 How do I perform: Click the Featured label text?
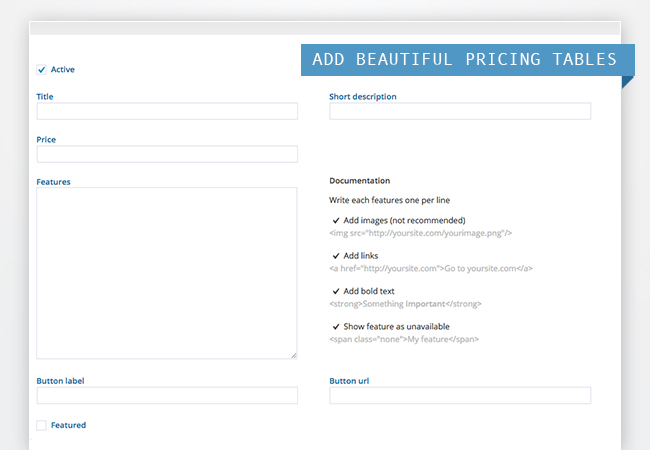tap(68, 425)
